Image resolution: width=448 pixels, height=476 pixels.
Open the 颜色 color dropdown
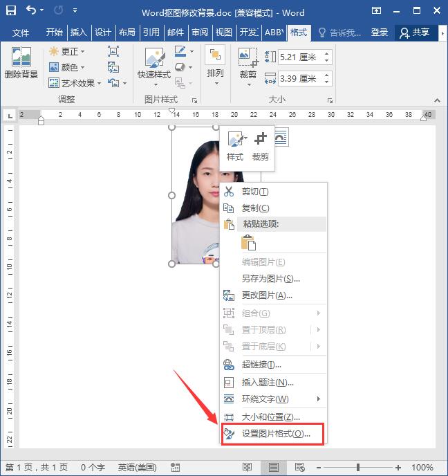point(67,67)
